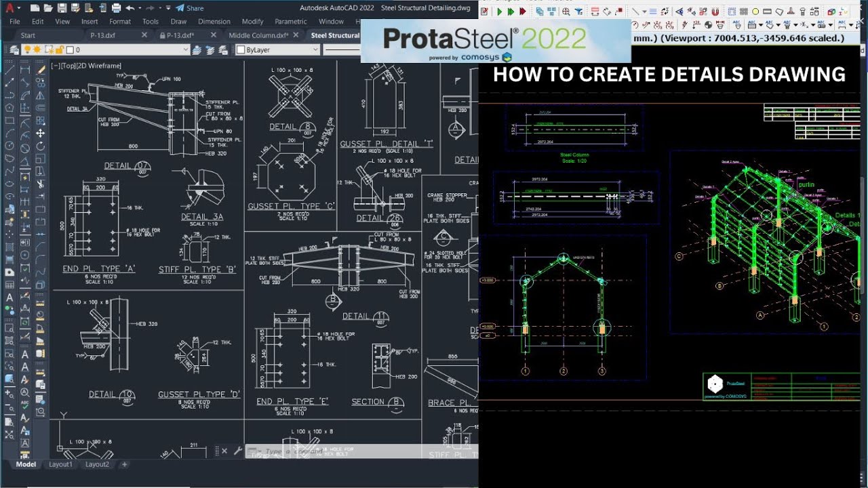This screenshot has height=488, width=868.
Task: Select the Move tool with four arrows
Action: point(40,134)
